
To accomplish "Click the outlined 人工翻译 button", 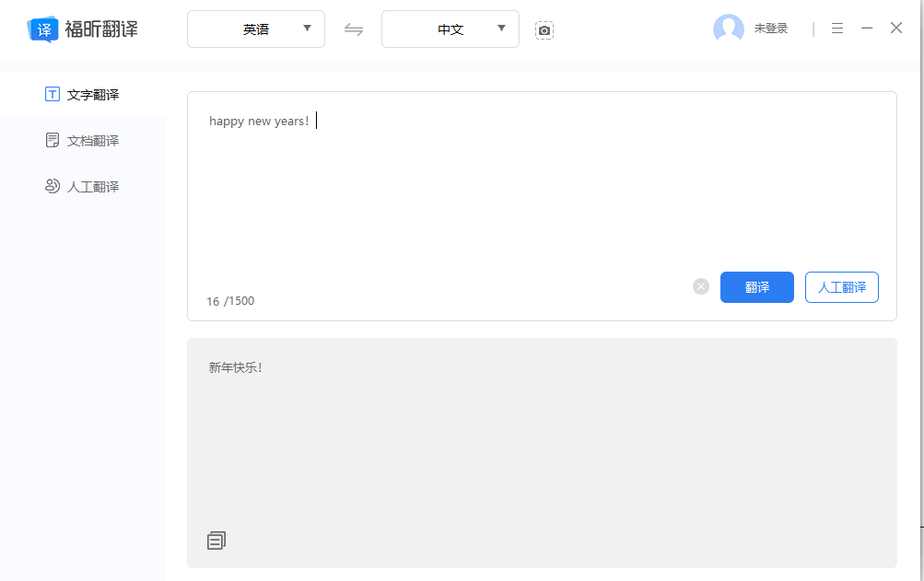I will click(841, 287).
